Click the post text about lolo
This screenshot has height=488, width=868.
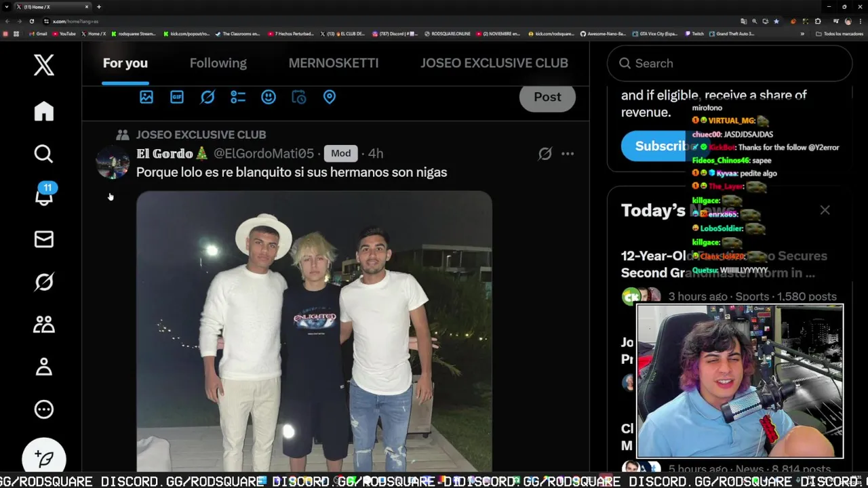292,172
